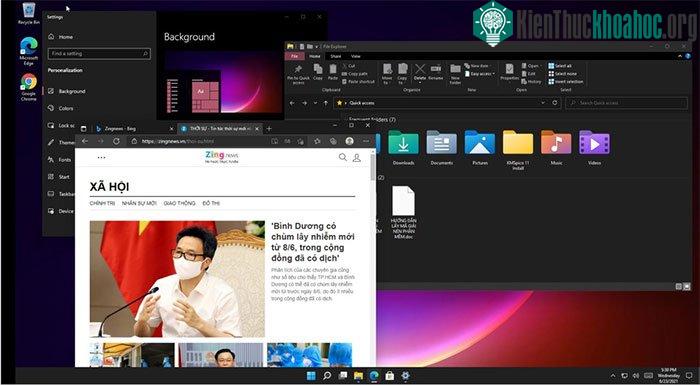Click Copy path in the ribbon
Screen dimensions: 700x385
tap(354, 74)
